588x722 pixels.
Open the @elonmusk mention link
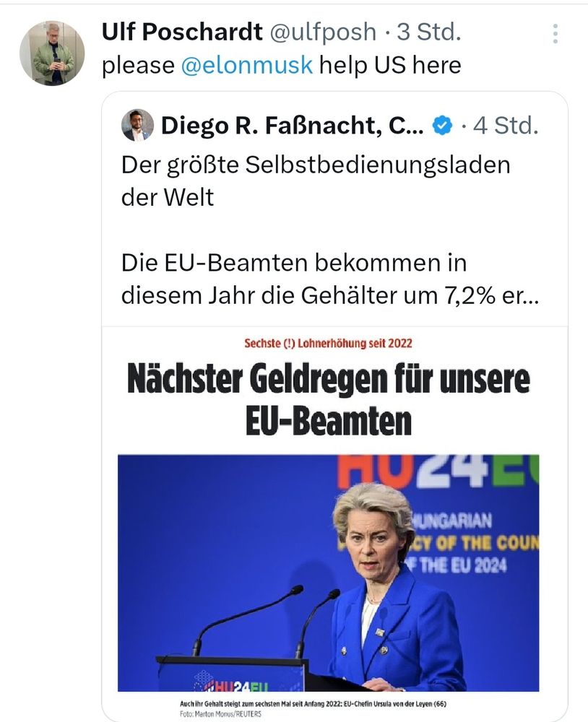(x=246, y=65)
